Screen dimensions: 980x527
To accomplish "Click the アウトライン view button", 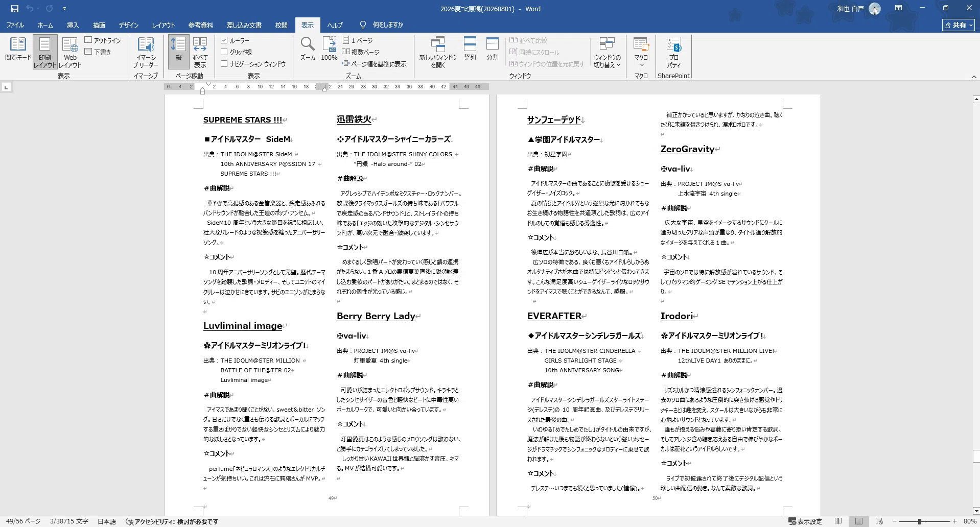I will [103, 40].
